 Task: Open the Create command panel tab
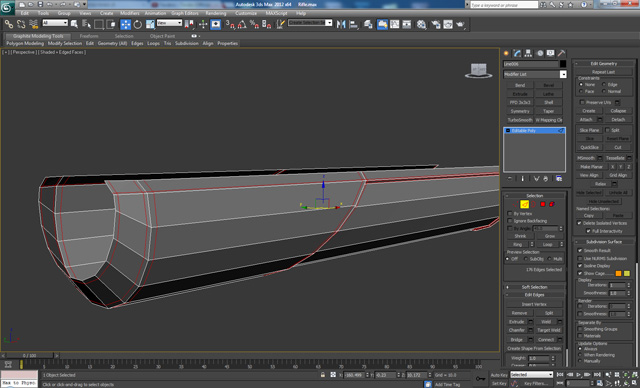[x=507, y=53]
